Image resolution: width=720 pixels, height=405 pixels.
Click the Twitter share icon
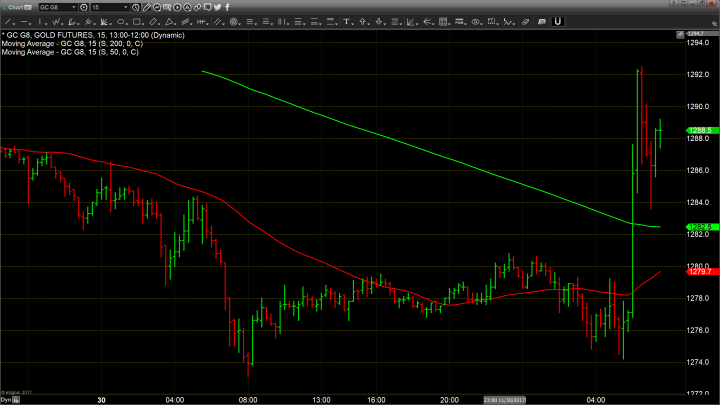217,7
